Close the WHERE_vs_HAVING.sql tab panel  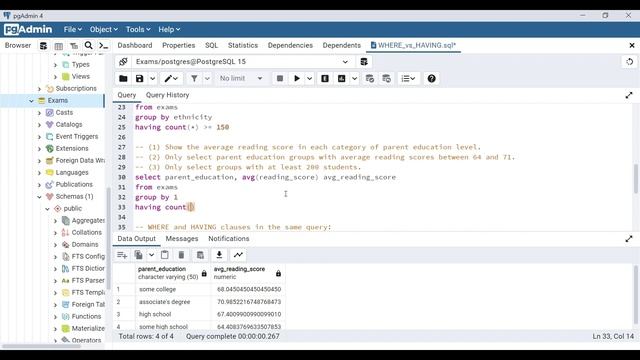(632, 45)
